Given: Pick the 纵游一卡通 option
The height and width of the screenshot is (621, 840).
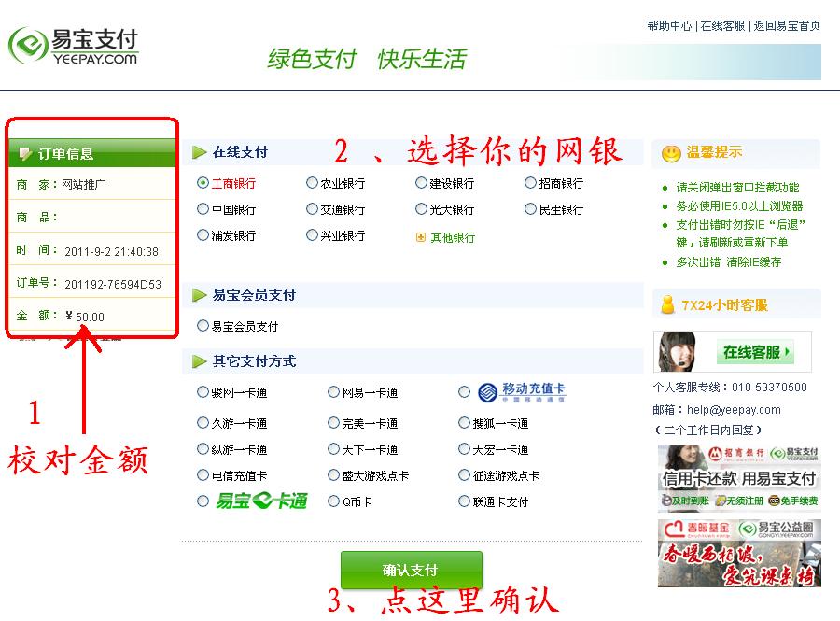Looking at the screenshot, I should (203, 449).
